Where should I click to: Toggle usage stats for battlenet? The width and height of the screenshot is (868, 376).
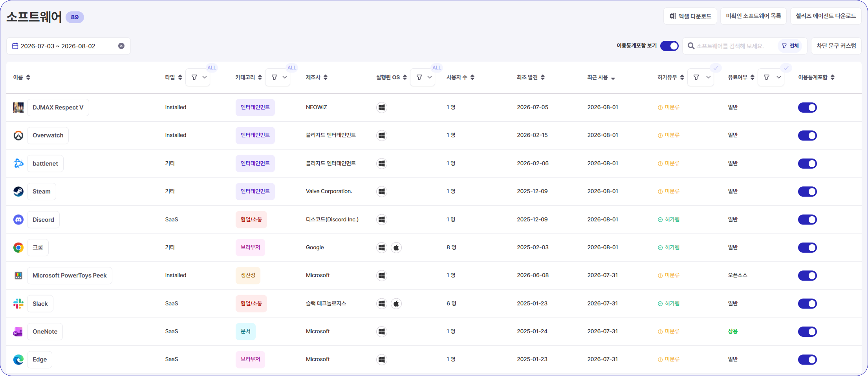click(808, 164)
